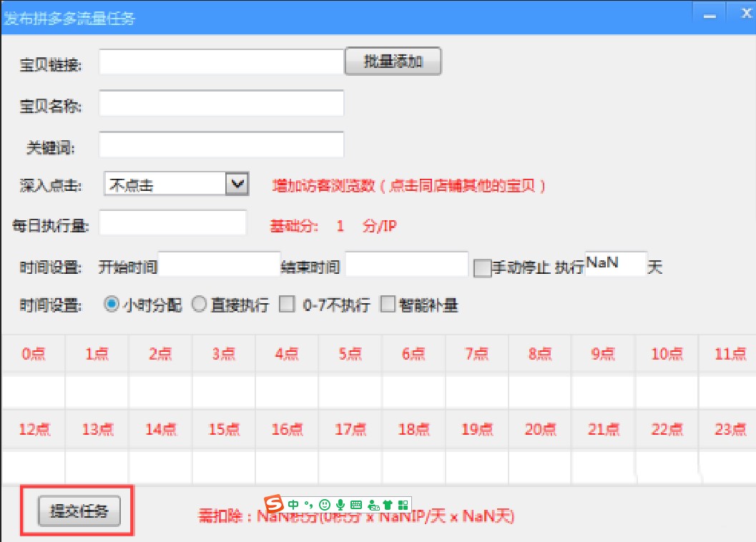Image resolution: width=756 pixels, height=542 pixels.
Task: Click the 执行 days field showing NaN
Action: tap(616, 263)
